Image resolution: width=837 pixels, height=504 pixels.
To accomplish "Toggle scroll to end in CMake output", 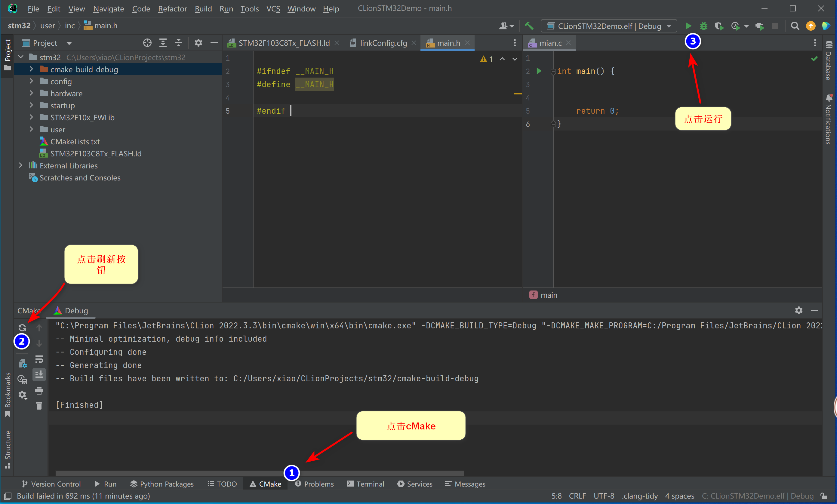I will click(39, 375).
